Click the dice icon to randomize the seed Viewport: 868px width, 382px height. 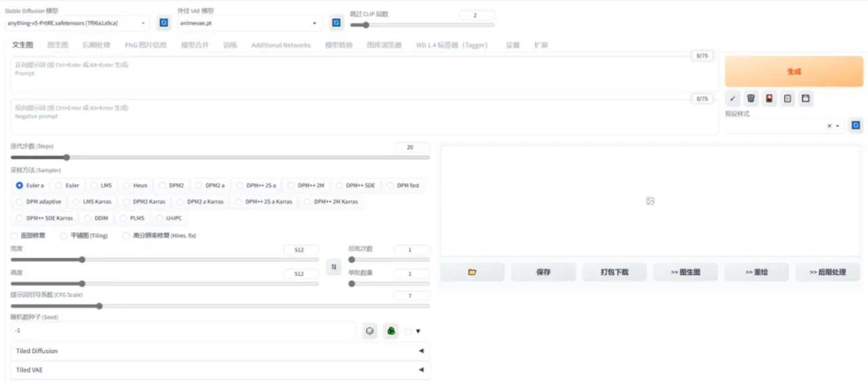point(370,331)
